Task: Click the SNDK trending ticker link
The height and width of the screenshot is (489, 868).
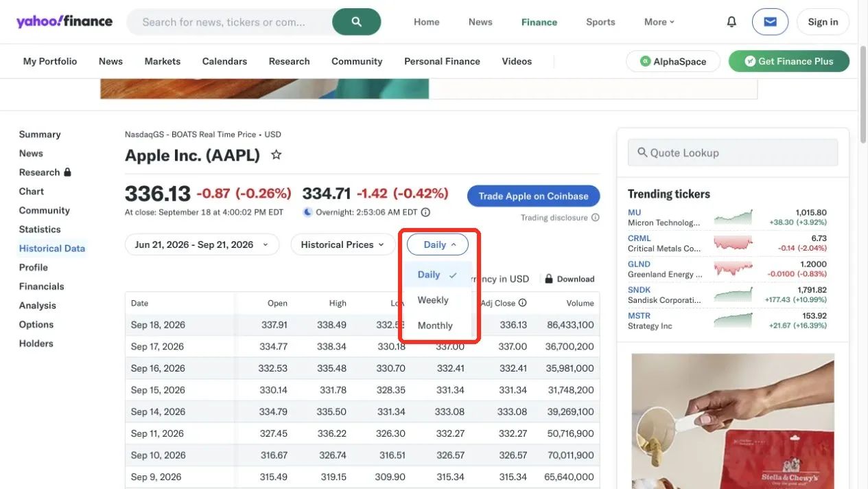Action: click(x=640, y=290)
